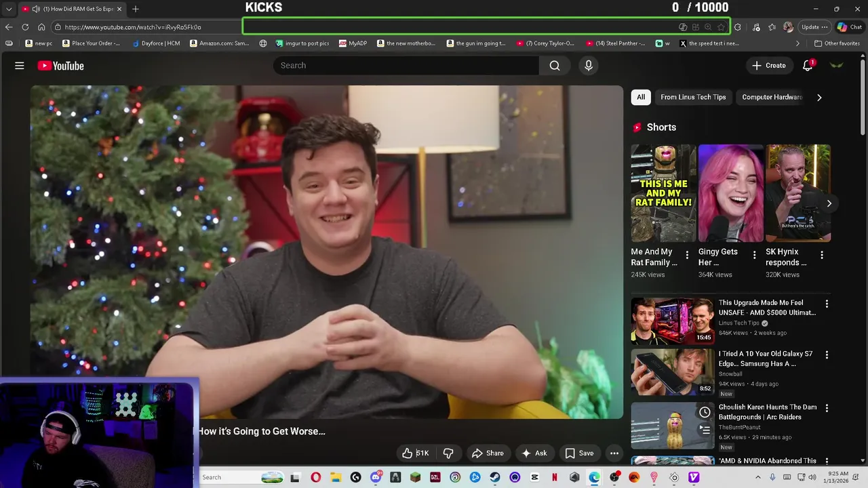Open options for SK Hynix responds short
Viewport: 868px width, 488px height.
tap(822, 256)
